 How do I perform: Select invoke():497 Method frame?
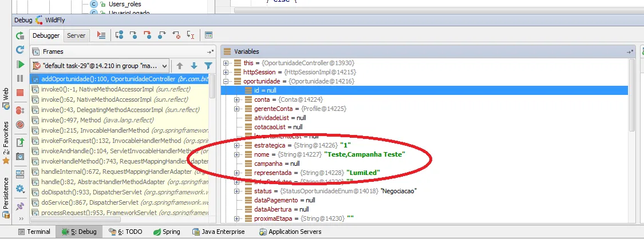point(120,120)
